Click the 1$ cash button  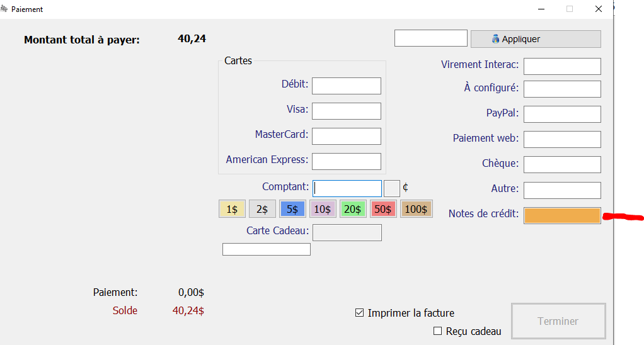tap(232, 209)
